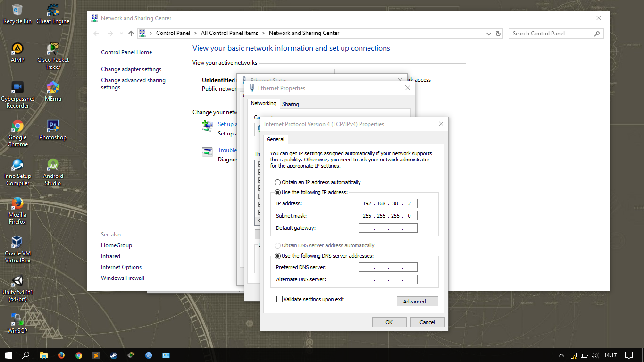This screenshot has height=362, width=644.
Task: Launch Cheat Engine from the desktop
Action: pos(53,14)
